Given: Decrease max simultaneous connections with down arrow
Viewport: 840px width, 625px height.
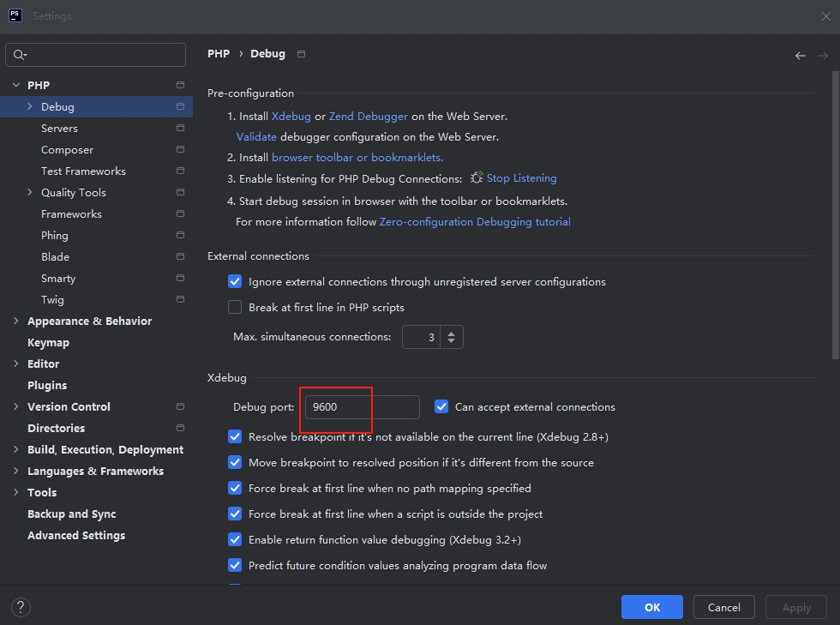Looking at the screenshot, I should pos(451,341).
